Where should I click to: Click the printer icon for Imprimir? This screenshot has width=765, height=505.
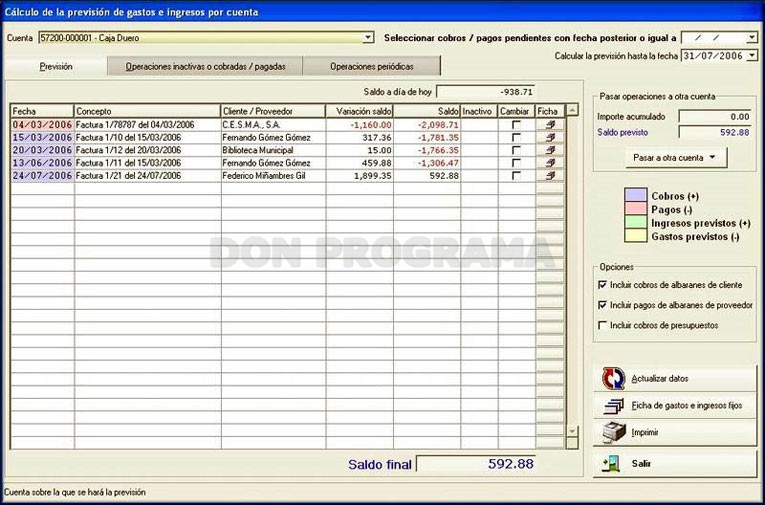point(614,432)
